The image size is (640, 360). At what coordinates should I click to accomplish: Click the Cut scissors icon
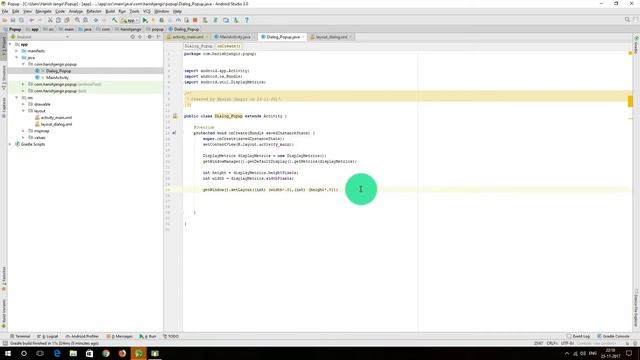(x=50, y=20)
